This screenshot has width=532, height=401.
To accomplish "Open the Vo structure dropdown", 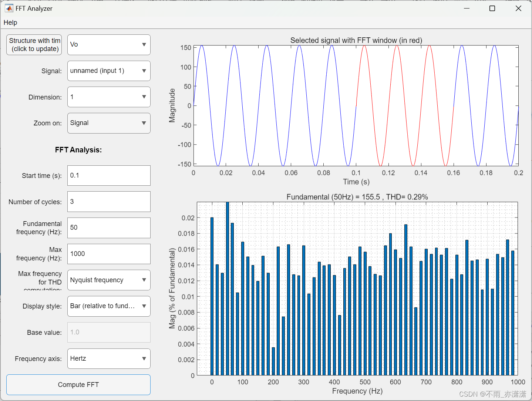I will (109, 45).
